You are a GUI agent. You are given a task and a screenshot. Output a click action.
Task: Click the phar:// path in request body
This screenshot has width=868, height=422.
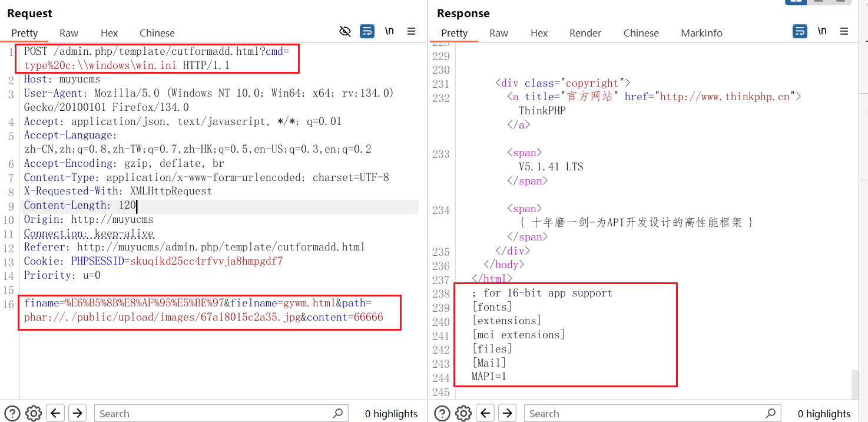pyautogui.click(x=163, y=317)
